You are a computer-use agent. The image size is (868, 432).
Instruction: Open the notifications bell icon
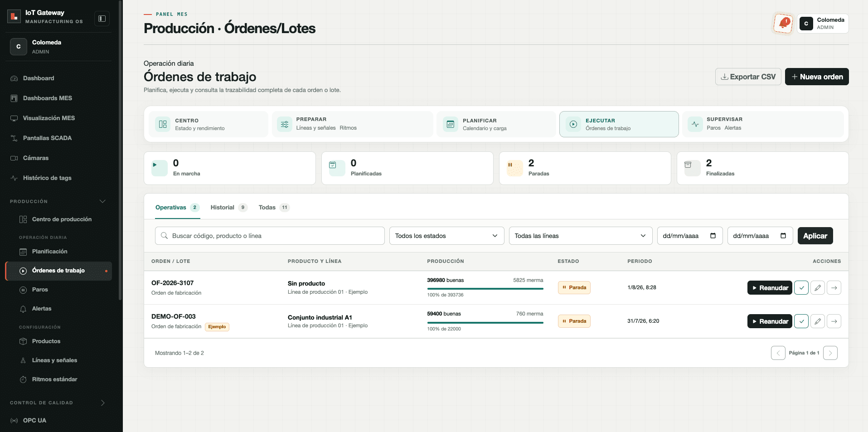783,23
